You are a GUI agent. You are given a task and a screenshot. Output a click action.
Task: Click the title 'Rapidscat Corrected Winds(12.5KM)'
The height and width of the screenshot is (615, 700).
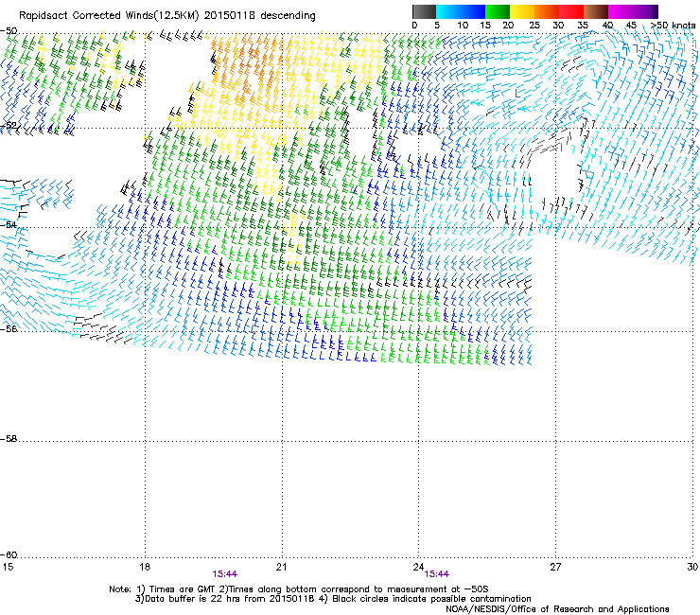[x=109, y=16]
